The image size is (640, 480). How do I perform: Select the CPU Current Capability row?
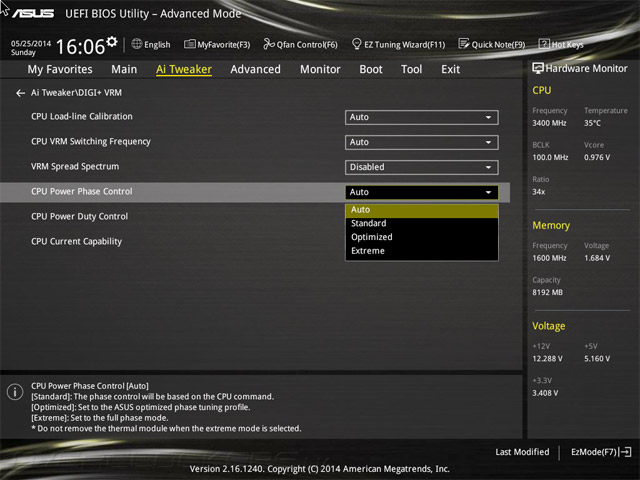coord(76,242)
